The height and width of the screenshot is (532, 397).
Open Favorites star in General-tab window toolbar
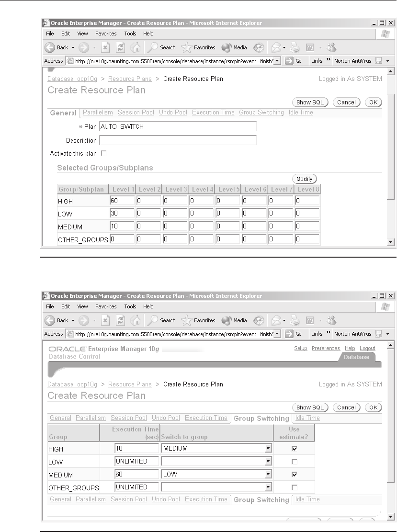198,47
